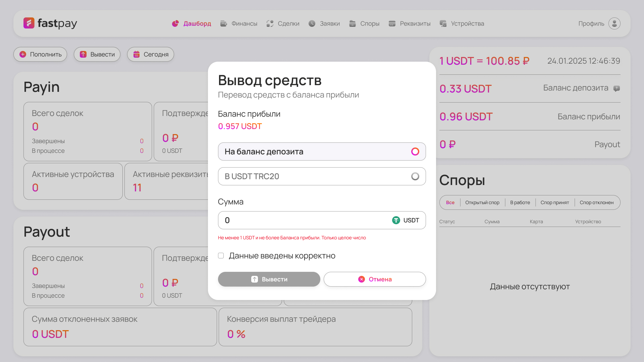Click the Профиль avatar icon
The height and width of the screenshot is (362, 644).
tap(614, 23)
